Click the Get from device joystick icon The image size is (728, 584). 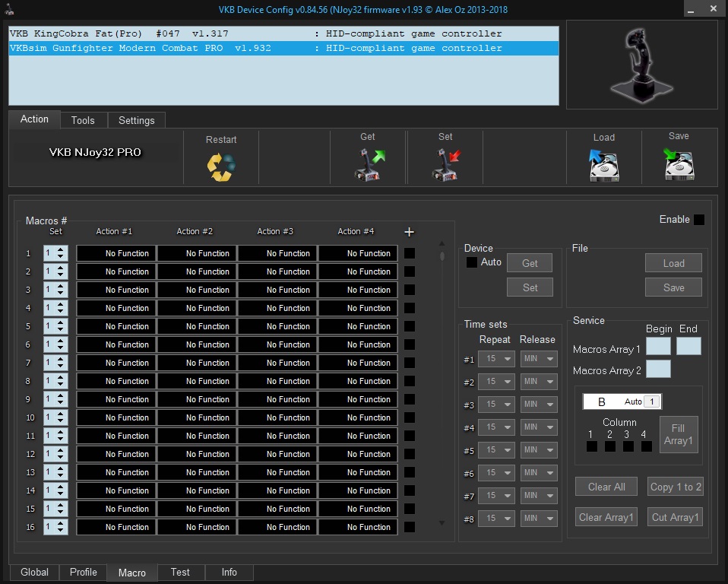click(369, 164)
